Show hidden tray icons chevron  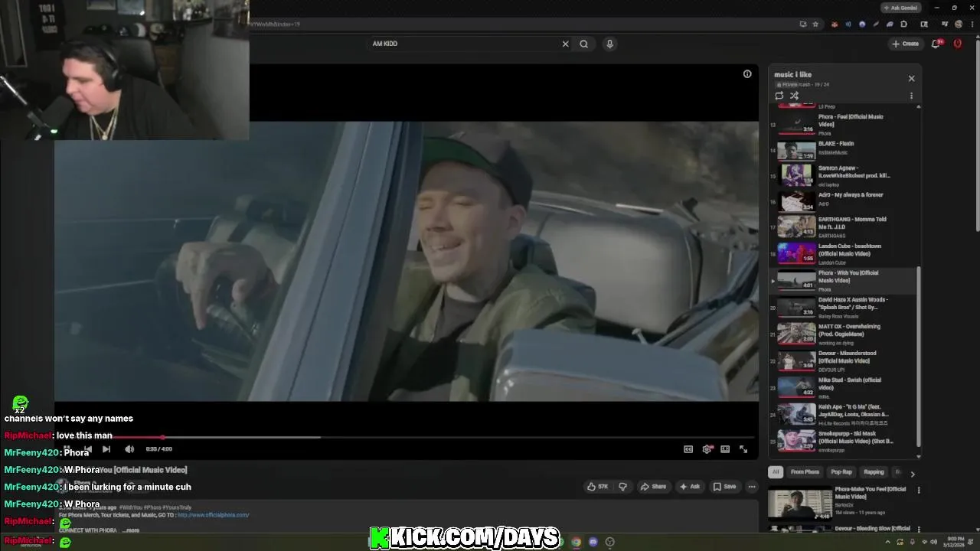(888, 542)
